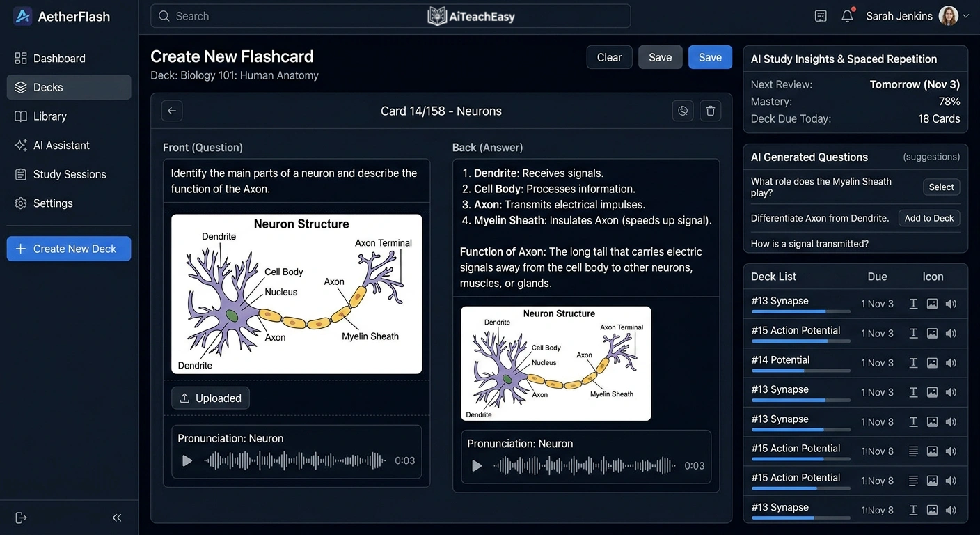980x535 pixels.
Task: Click the blue Save button
Action: 710,56
